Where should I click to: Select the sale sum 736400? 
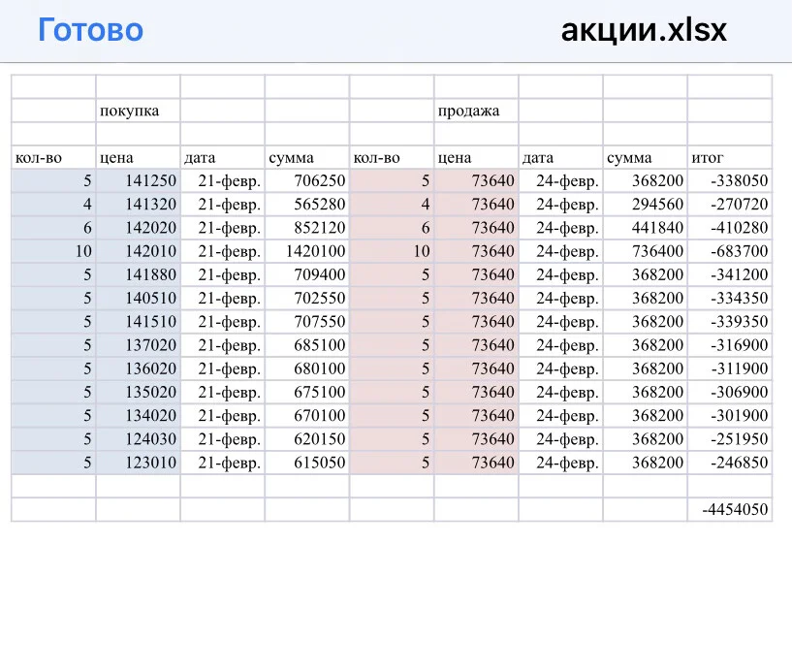(645, 251)
